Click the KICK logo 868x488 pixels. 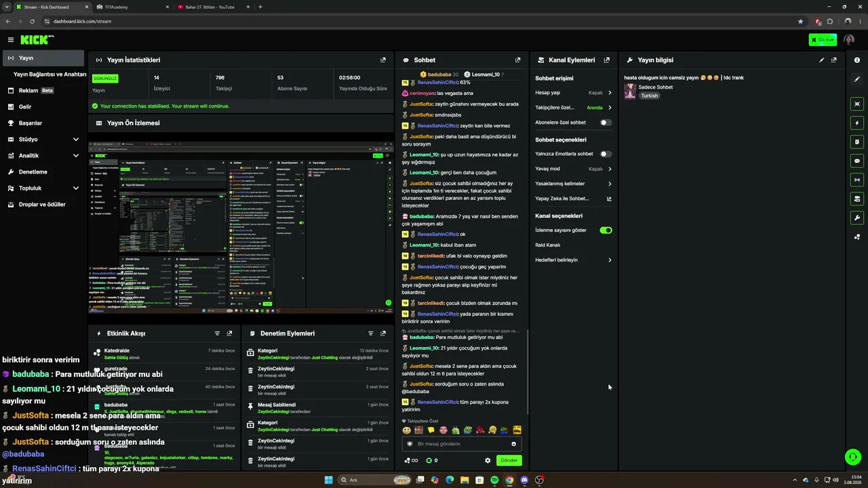click(36, 40)
